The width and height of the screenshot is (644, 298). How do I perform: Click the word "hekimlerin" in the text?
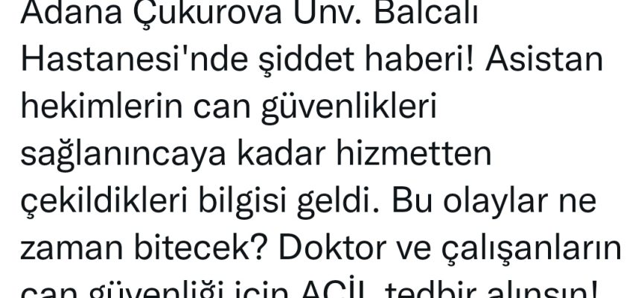pyautogui.click(x=101, y=107)
